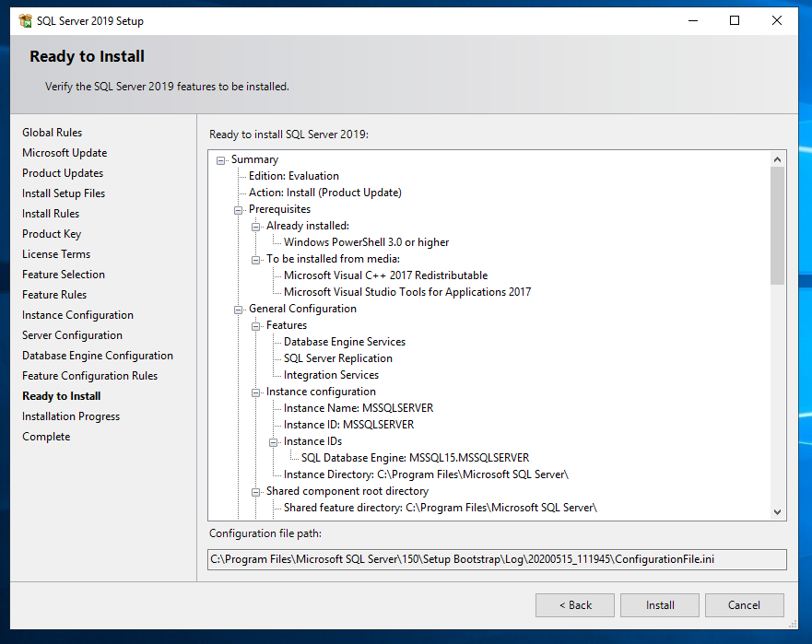This screenshot has height=644, width=812.
Task: Select SQL Server Replication row
Action: (338, 358)
